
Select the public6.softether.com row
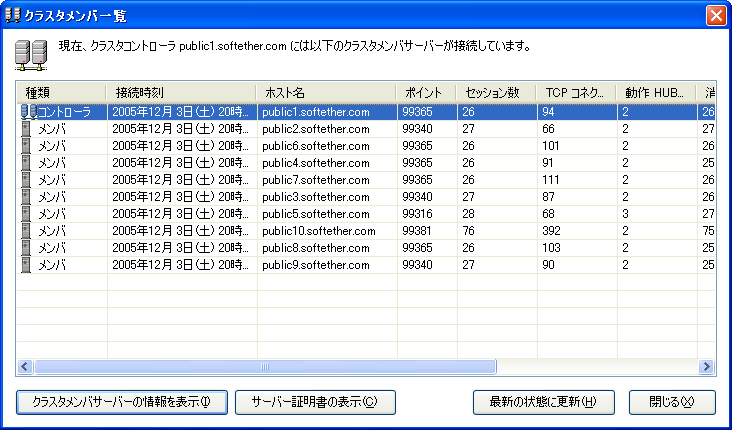coord(366,146)
